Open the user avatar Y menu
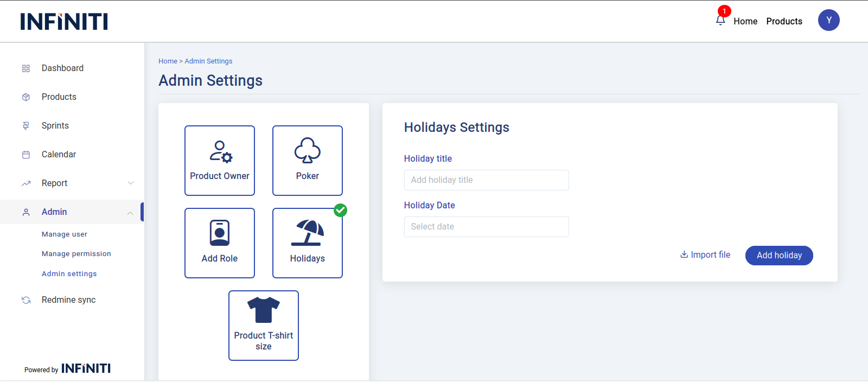Image resolution: width=868 pixels, height=382 pixels. [828, 20]
